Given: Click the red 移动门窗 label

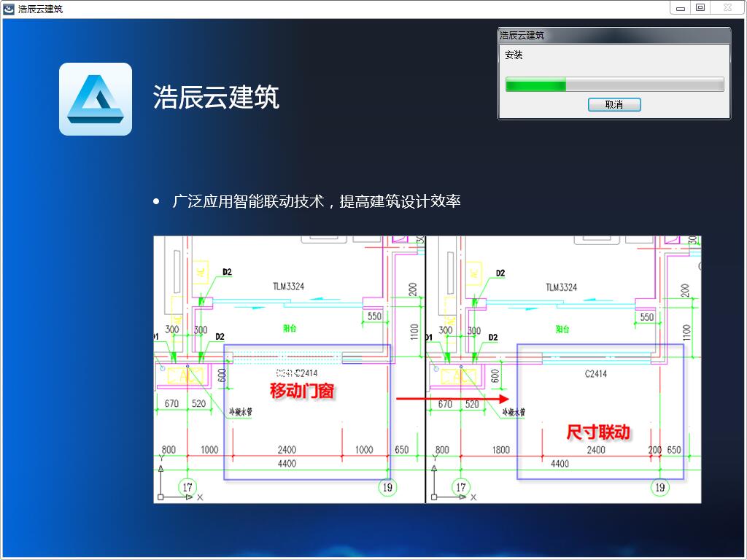Looking at the screenshot, I should pos(302,391).
